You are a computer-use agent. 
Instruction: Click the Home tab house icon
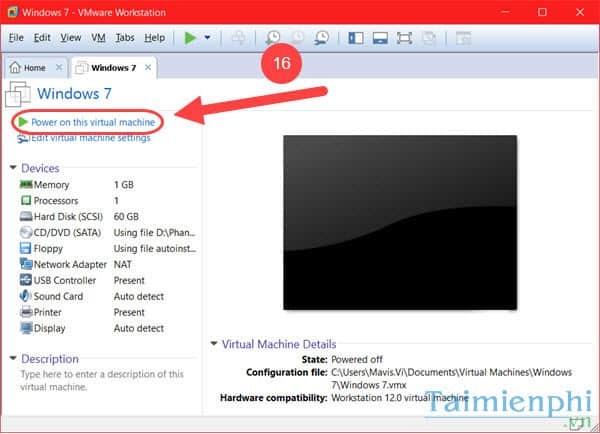pyautogui.click(x=15, y=67)
